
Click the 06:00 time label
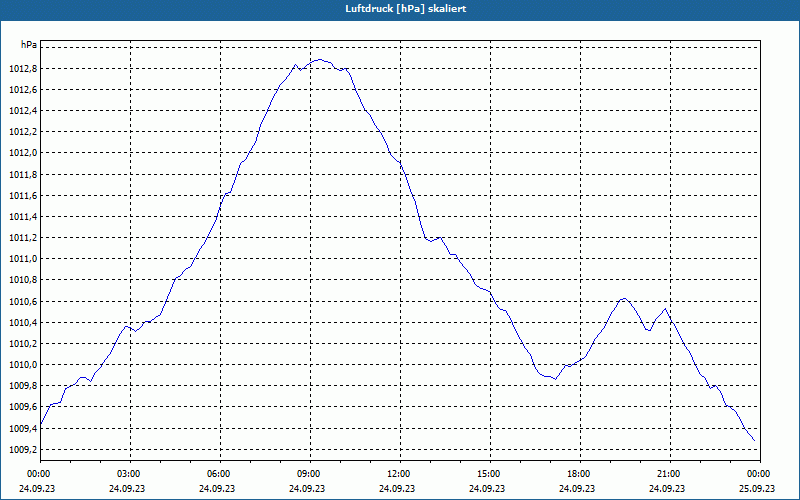point(220,474)
